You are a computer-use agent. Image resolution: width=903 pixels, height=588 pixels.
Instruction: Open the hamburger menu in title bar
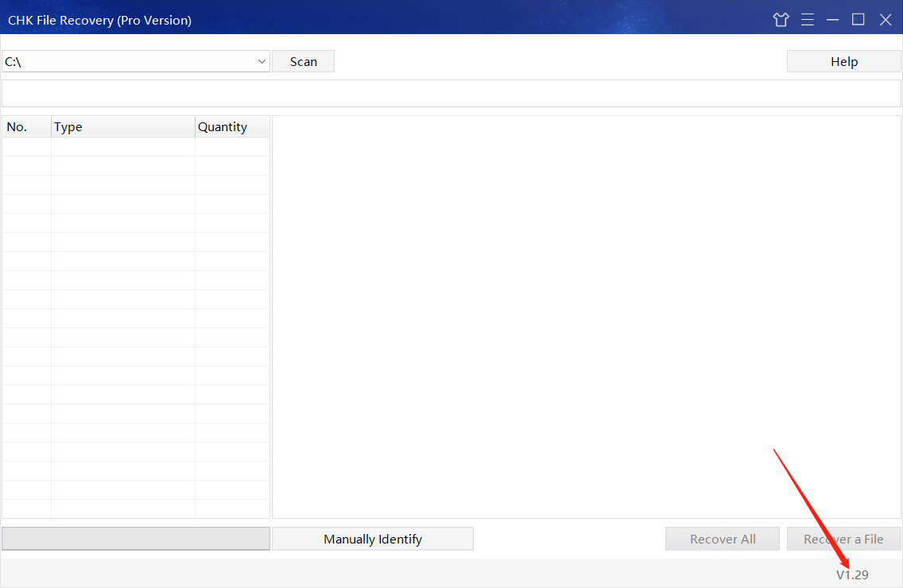click(808, 20)
